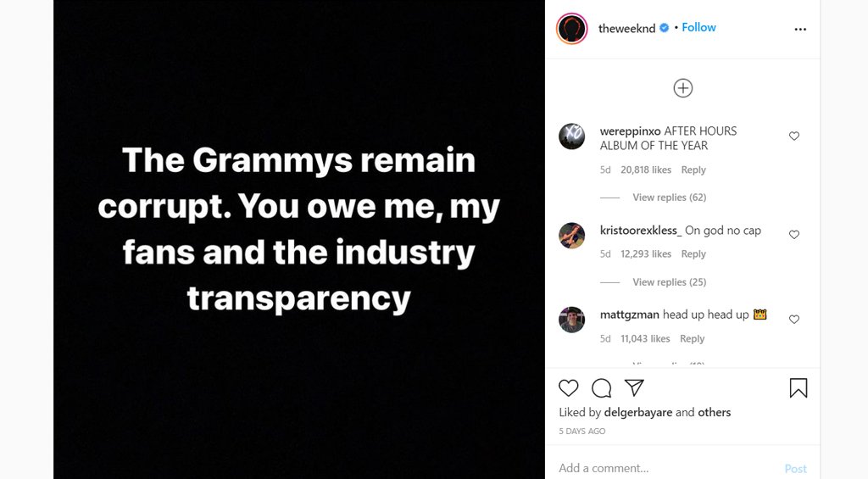Share post via paper plane icon
This screenshot has width=868, height=479.
[x=634, y=388]
